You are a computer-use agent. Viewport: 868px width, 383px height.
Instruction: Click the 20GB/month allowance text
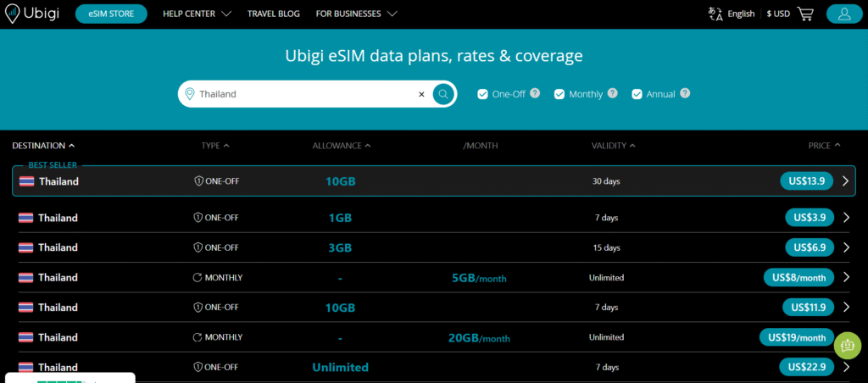click(480, 337)
